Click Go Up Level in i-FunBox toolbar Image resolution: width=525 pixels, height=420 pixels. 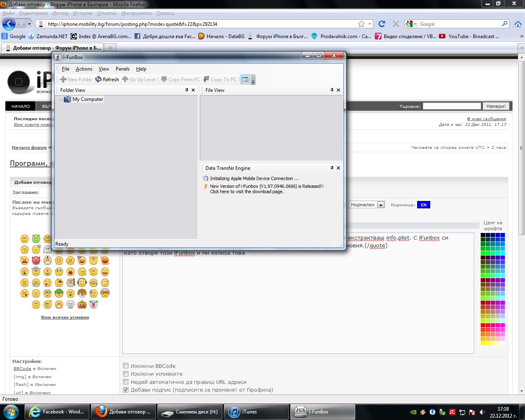pyautogui.click(x=139, y=80)
